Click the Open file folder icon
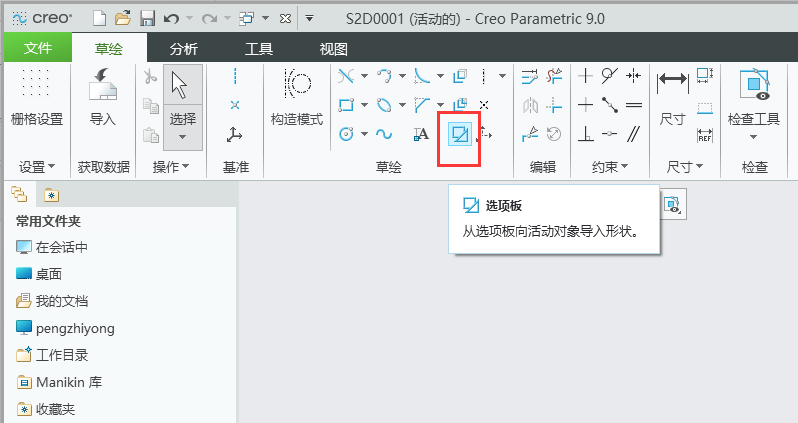The width and height of the screenshot is (798, 423). click(123, 19)
